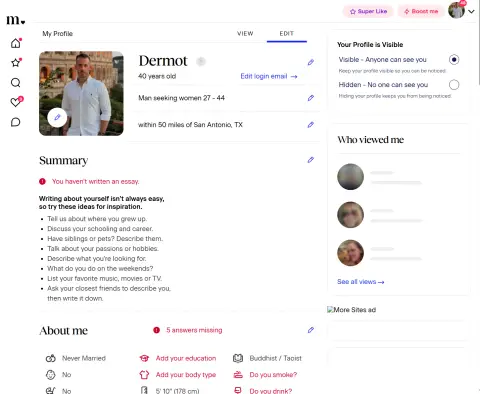Image resolution: width=480 pixels, height=394 pixels.
Task: Click the smoking icon beside 'Do you smoke?'
Action: coord(238,375)
